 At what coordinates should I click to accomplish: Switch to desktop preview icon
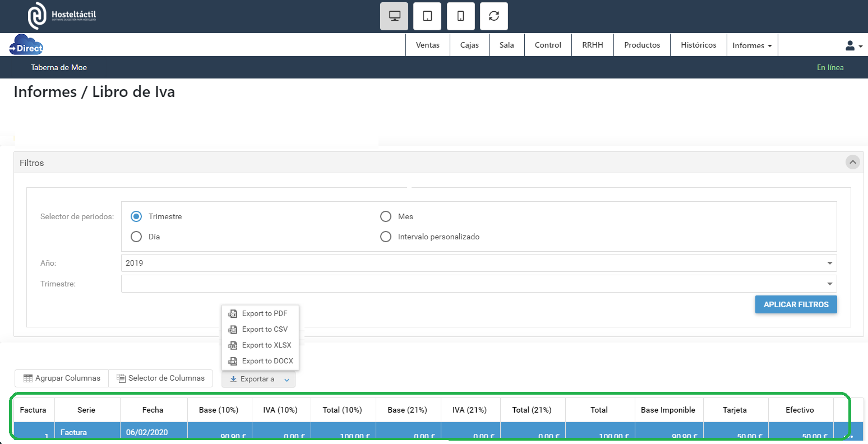[x=394, y=16]
